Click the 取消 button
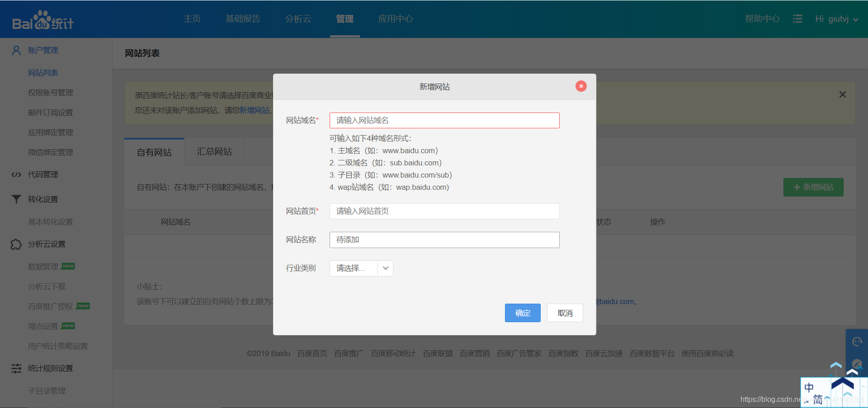The height and width of the screenshot is (408, 868). pos(565,313)
